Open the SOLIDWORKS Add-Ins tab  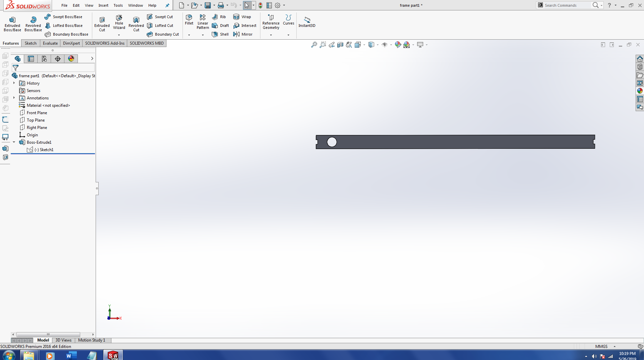click(105, 43)
